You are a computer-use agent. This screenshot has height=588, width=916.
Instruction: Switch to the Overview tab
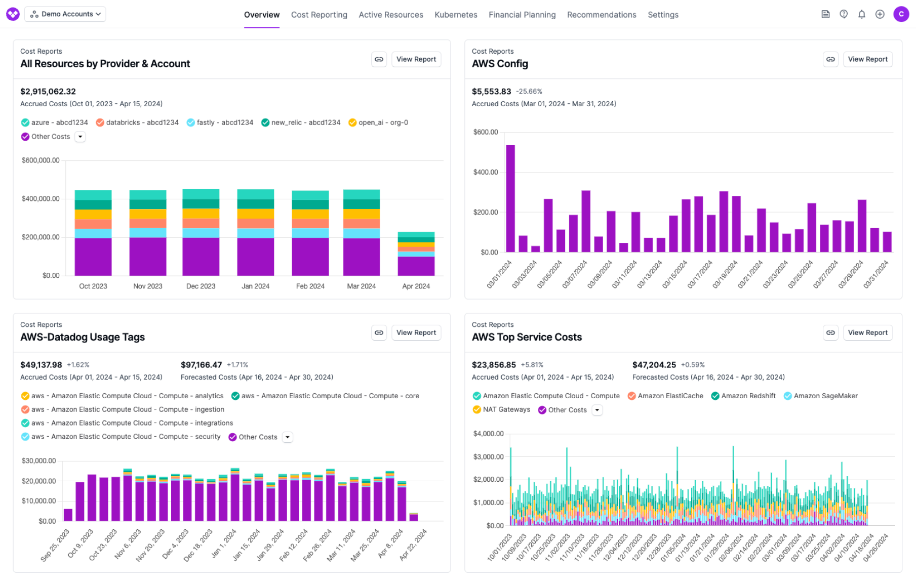262,15
